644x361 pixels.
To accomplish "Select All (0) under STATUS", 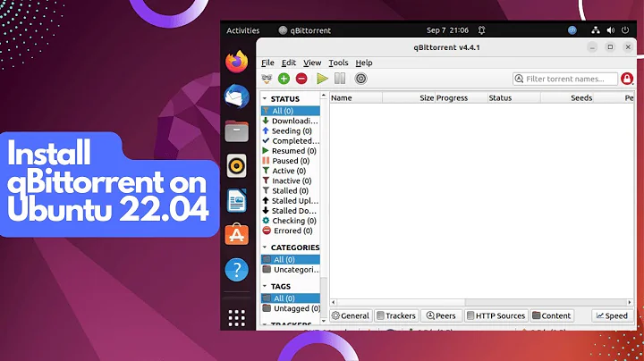I will pyautogui.click(x=291, y=111).
